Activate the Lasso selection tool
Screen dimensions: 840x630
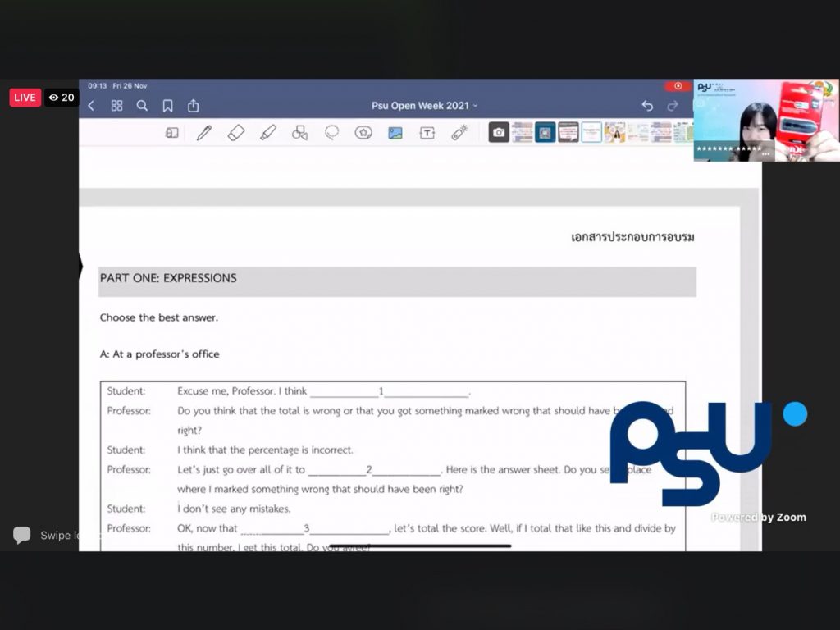(331, 133)
